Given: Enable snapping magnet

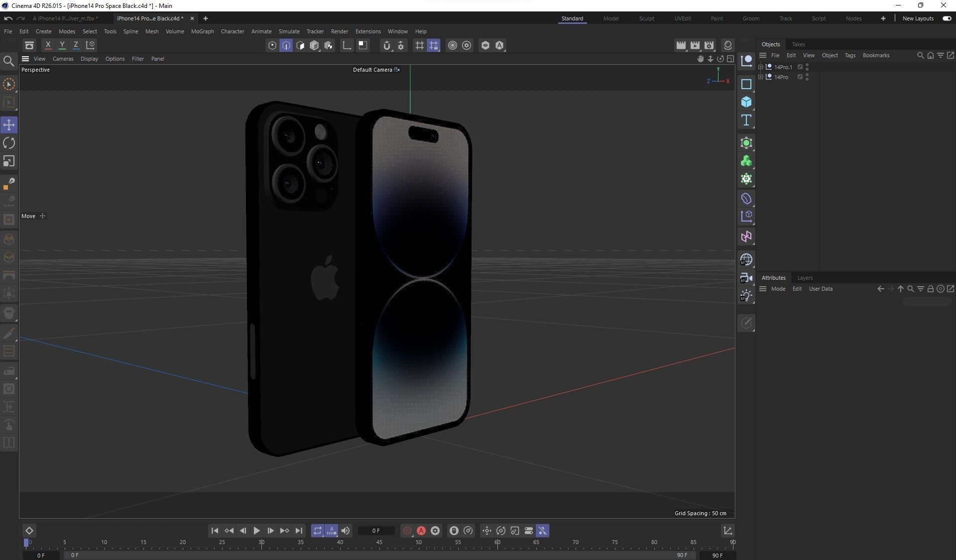Looking at the screenshot, I should pos(386,45).
